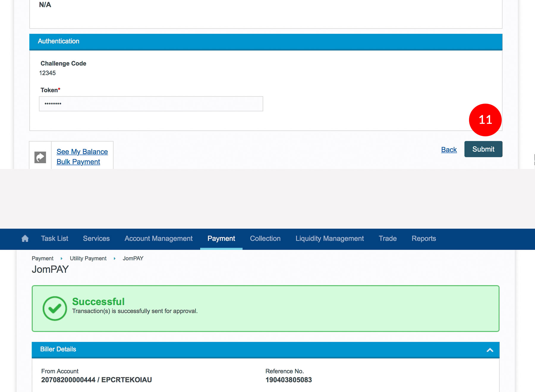This screenshot has width=535, height=392.
Task: Open the Liquidity Management menu
Action: 330,238
